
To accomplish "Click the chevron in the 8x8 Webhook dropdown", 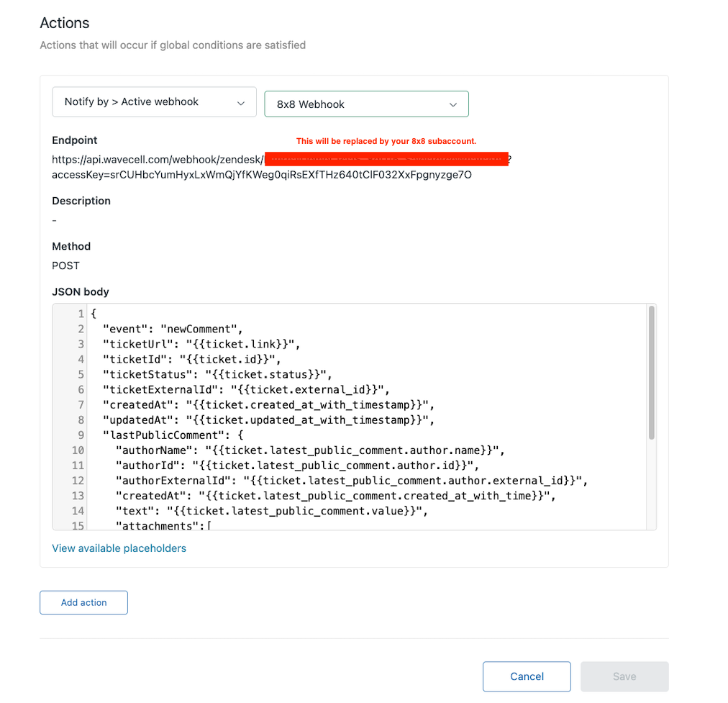I will pos(453,104).
